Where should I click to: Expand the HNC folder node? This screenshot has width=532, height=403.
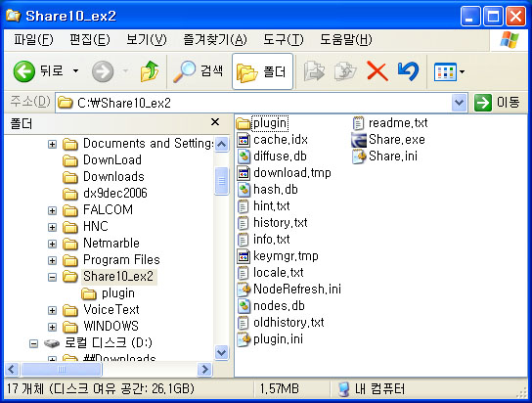[x=52, y=227]
